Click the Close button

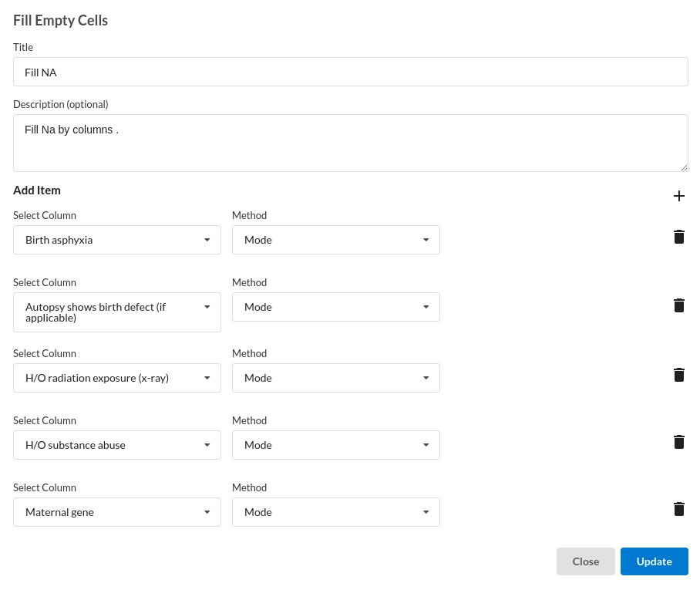pyautogui.click(x=585, y=561)
